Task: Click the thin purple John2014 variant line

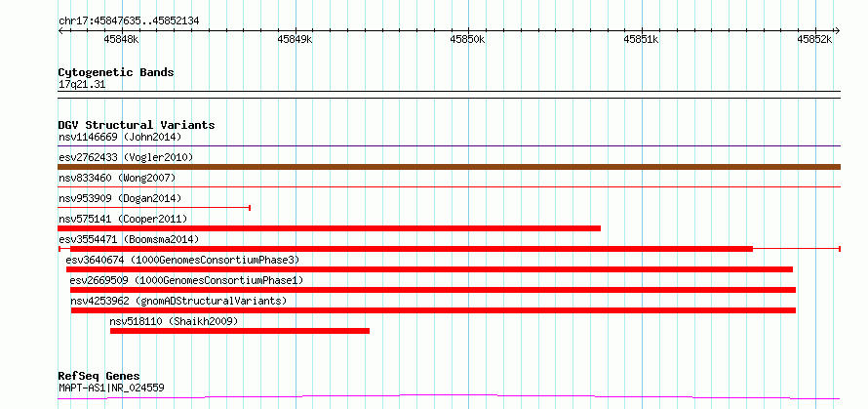Action: click(449, 146)
